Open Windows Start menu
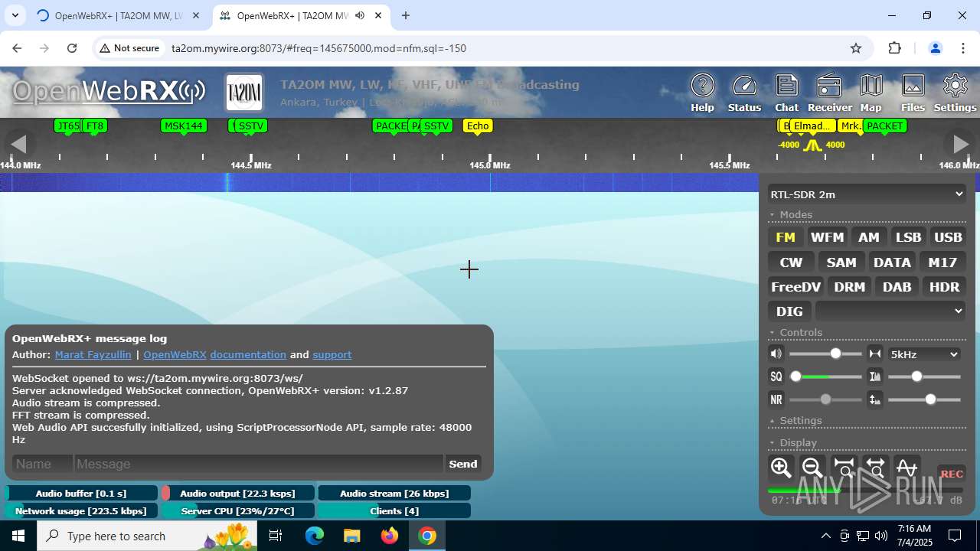The width and height of the screenshot is (980, 551). (x=18, y=536)
